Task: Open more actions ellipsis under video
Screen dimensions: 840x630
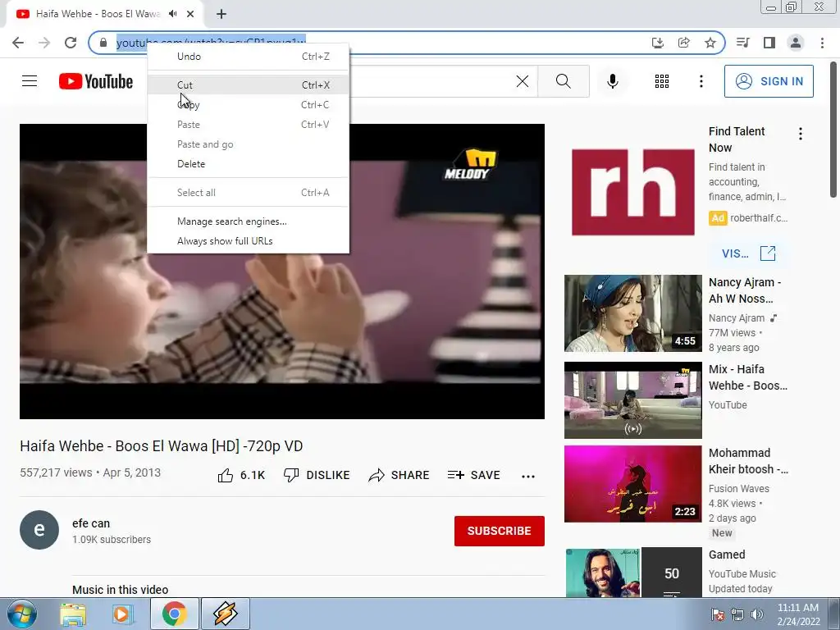Action: tap(528, 477)
